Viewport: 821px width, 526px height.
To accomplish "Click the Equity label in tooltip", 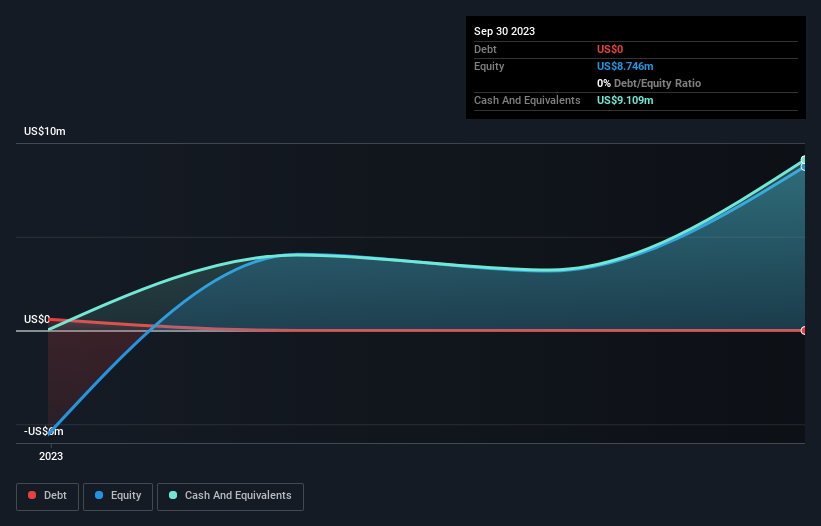I will [489, 66].
